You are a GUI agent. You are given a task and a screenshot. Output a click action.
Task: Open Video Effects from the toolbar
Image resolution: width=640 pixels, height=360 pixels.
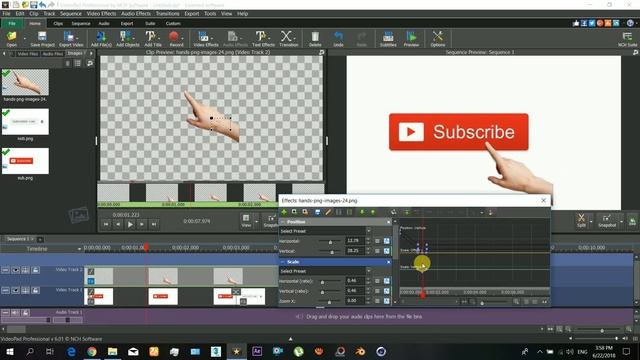click(203, 37)
